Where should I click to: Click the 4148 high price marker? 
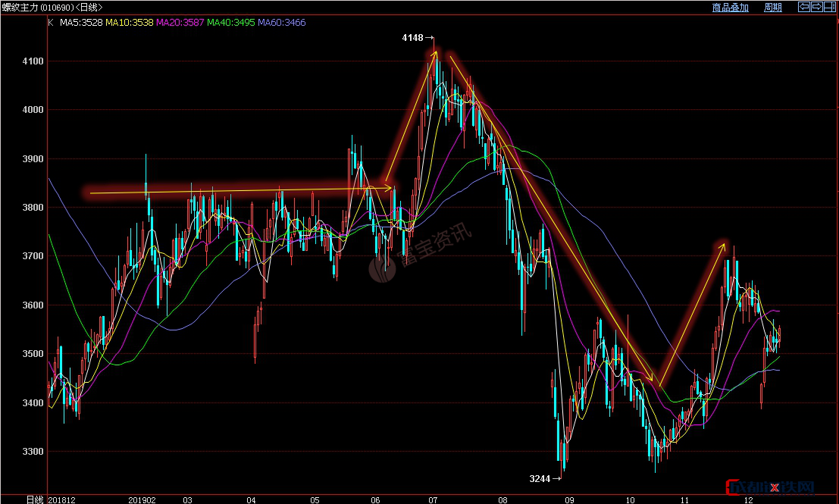[x=412, y=37]
